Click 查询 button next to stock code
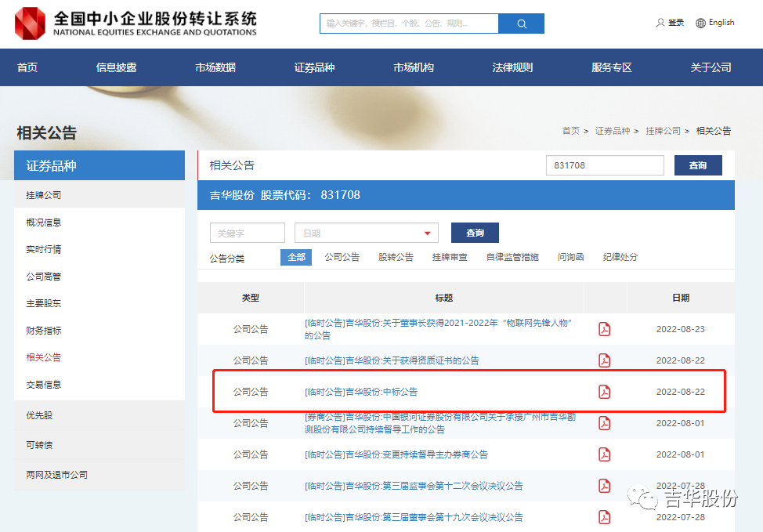Image resolution: width=763 pixels, height=532 pixels. pos(697,165)
